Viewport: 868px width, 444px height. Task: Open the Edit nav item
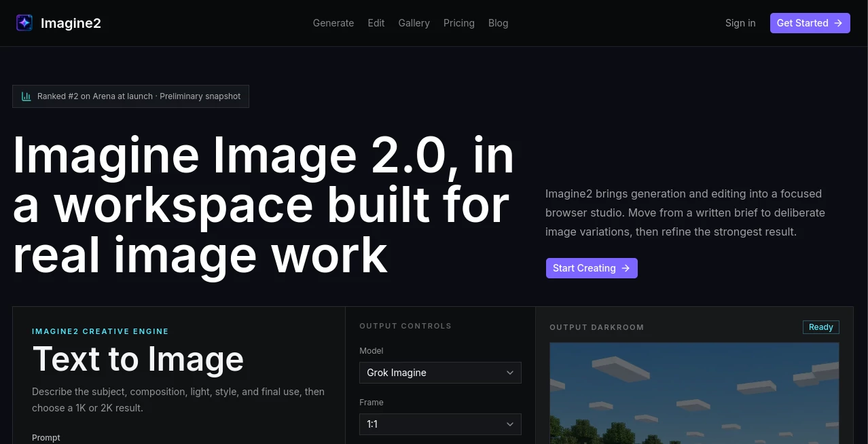click(376, 23)
